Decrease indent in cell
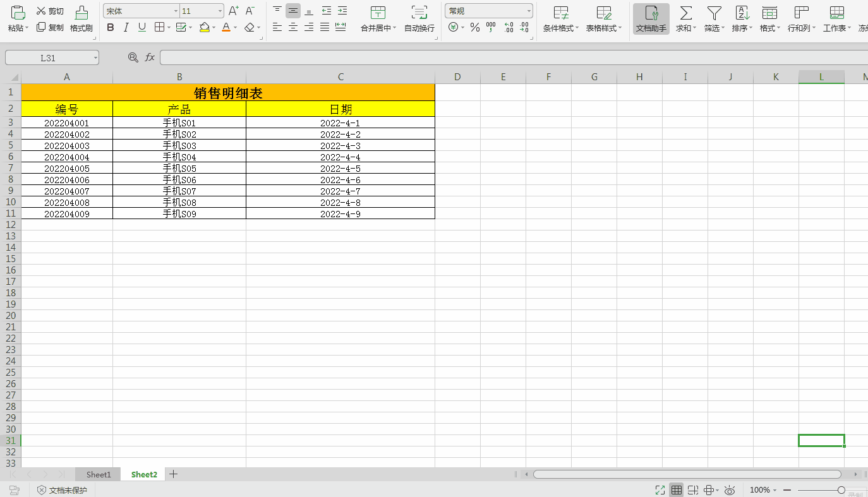Image resolution: width=868 pixels, height=497 pixels. click(x=327, y=11)
